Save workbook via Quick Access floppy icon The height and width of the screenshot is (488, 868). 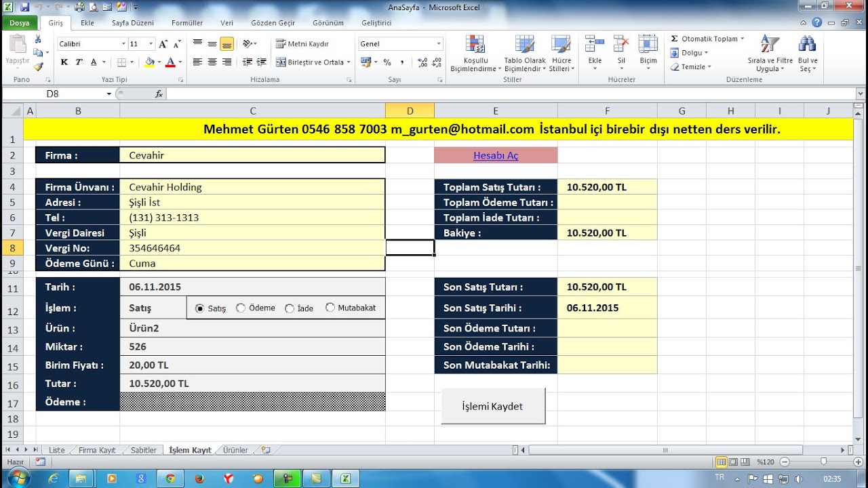pyautogui.click(x=25, y=7)
